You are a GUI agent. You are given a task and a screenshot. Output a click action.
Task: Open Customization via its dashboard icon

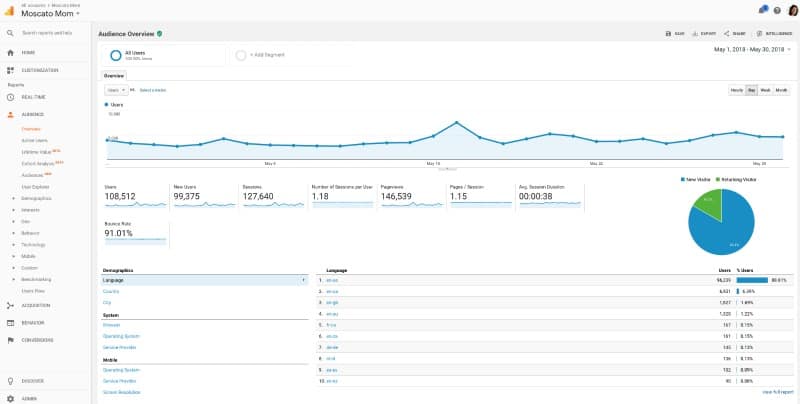[10, 70]
